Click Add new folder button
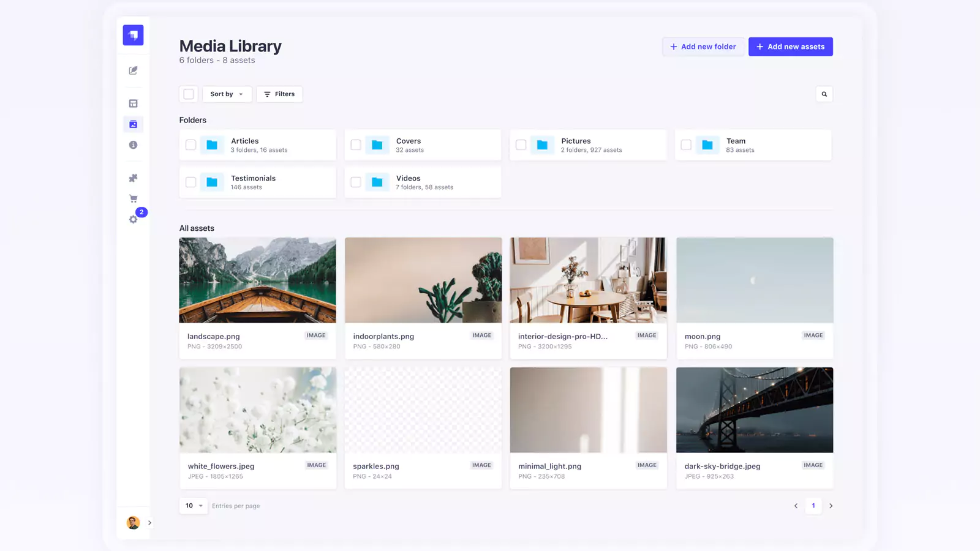The image size is (980, 551). (703, 47)
